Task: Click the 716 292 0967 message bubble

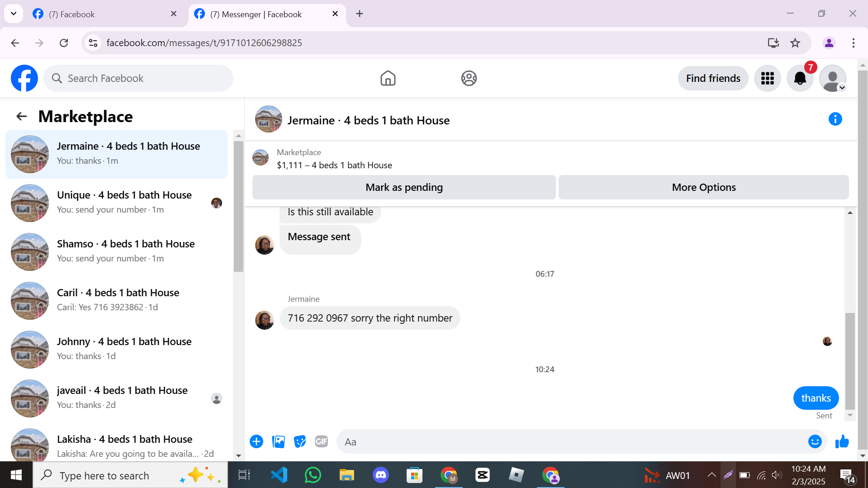Action: 370,318
